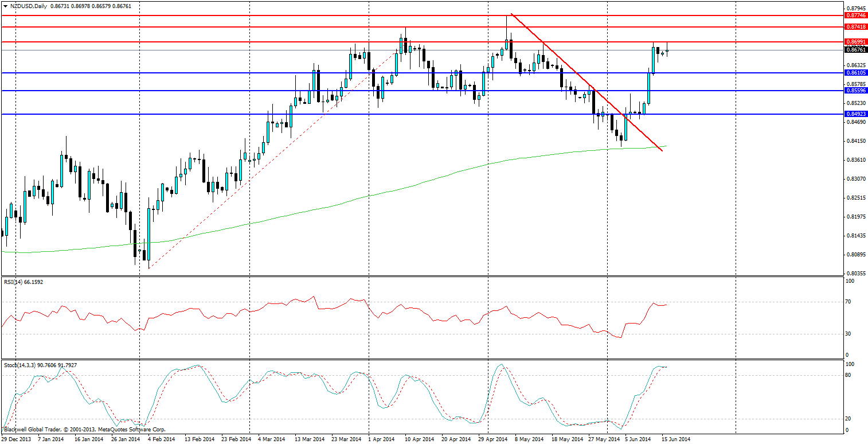Click the NZDUSD,Daily chart title text
Viewport: 868px width, 444px height.
pyautogui.click(x=28, y=5)
